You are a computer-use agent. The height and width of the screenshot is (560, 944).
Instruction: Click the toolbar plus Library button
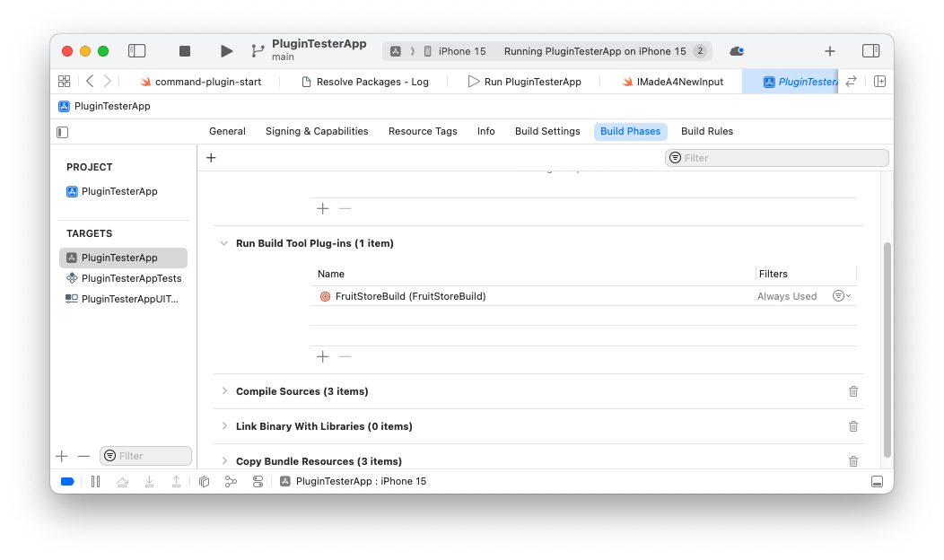(830, 51)
